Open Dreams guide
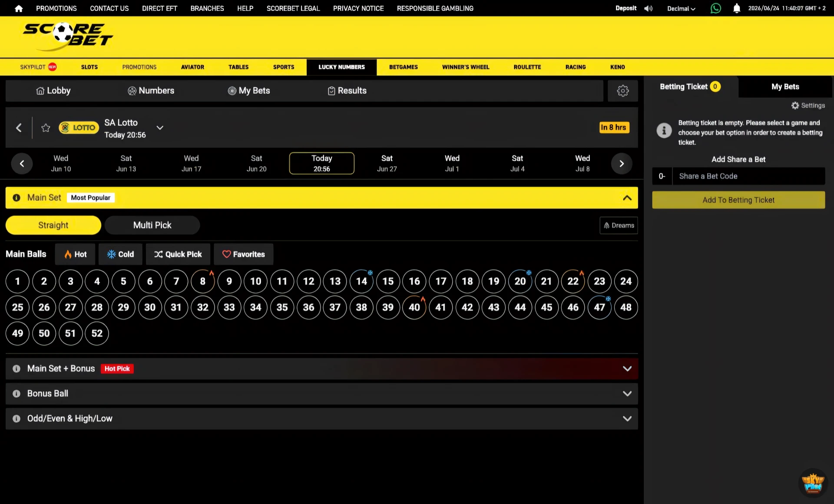Image resolution: width=834 pixels, height=504 pixels. click(619, 225)
